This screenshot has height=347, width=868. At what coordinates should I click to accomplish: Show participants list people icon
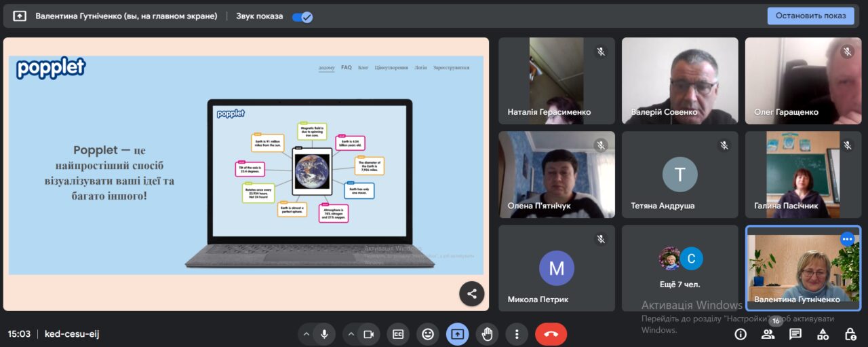pyautogui.click(x=768, y=334)
